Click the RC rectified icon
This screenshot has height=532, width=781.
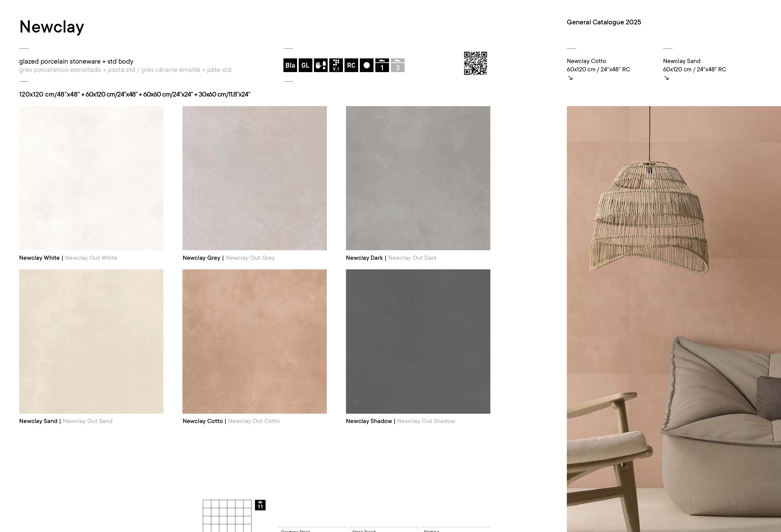351,65
